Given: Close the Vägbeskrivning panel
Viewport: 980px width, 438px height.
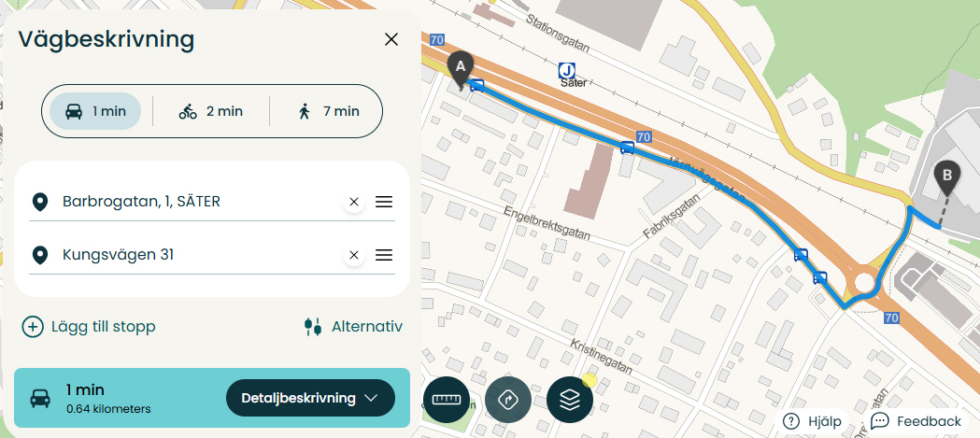Looking at the screenshot, I should pyautogui.click(x=391, y=39).
